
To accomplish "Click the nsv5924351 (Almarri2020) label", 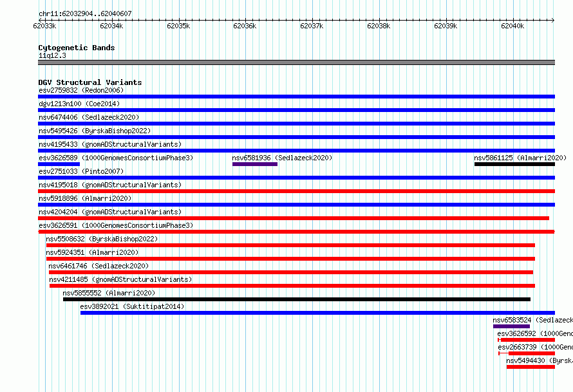I will pos(92,252).
